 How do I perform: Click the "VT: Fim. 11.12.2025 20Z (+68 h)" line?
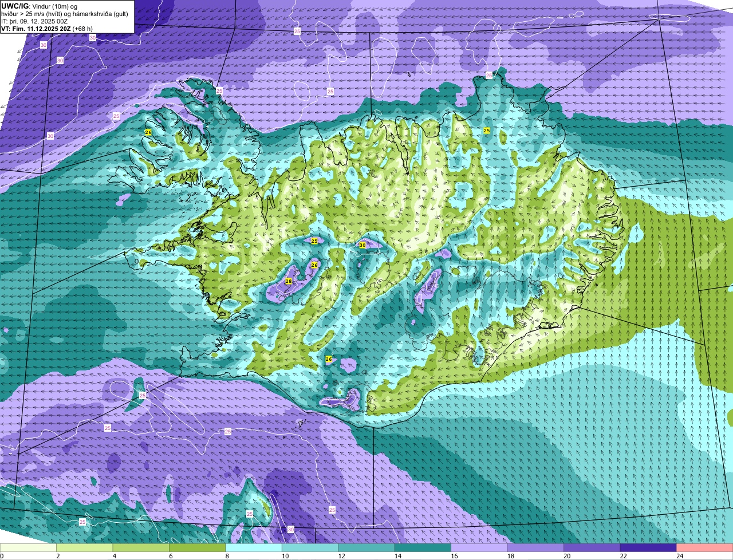coord(47,29)
